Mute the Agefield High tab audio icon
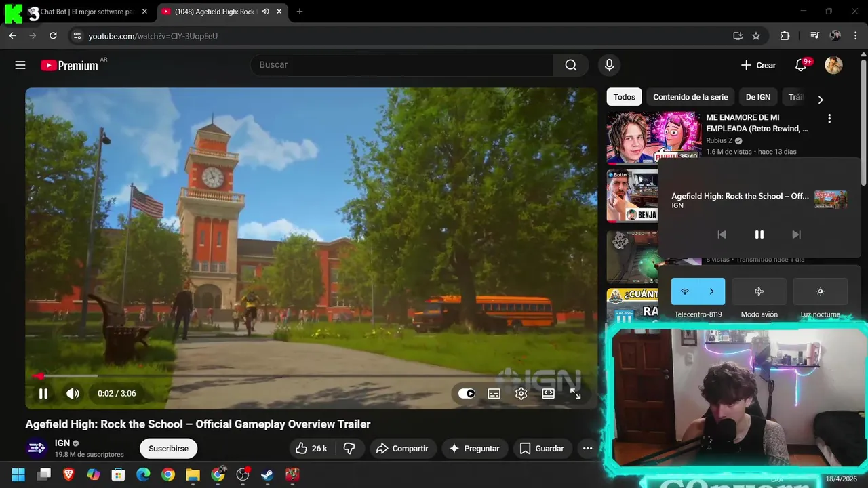868x488 pixels. [x=265, y=12]
